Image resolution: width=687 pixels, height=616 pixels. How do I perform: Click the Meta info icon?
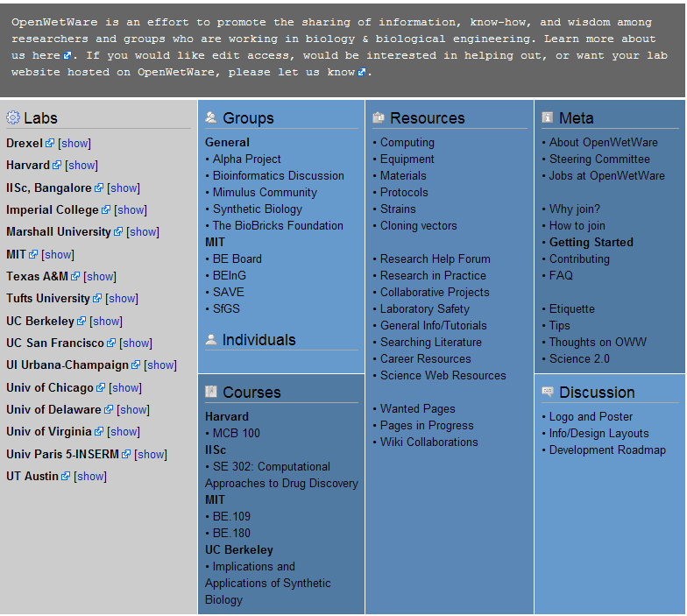coord(548,117)
